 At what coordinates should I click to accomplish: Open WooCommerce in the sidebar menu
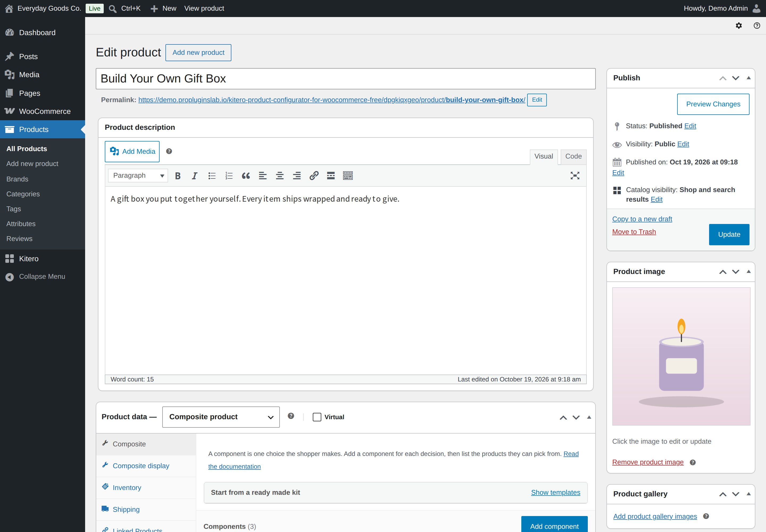coord(43,111)
